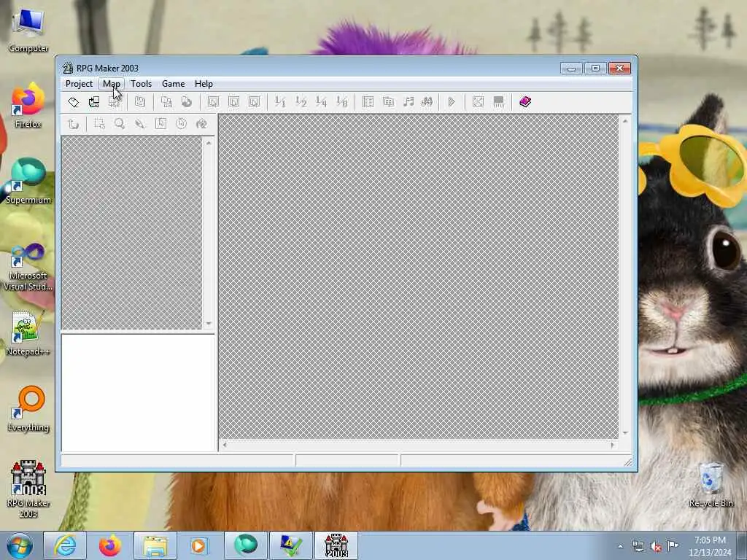747x560 pixels.
Task: Choose the Fill bucket tool
Action: [x=201, y=124]
